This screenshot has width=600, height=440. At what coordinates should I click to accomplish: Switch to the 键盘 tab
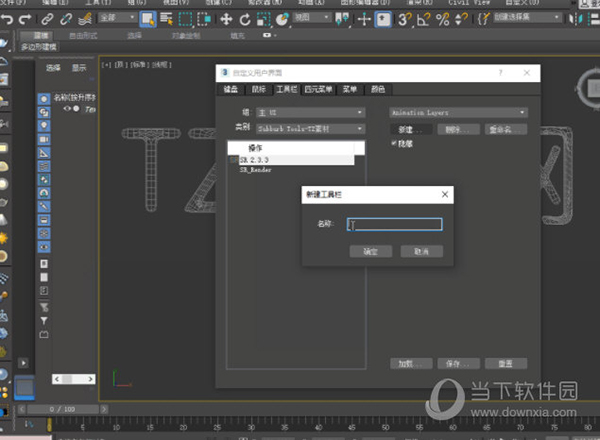230,89
